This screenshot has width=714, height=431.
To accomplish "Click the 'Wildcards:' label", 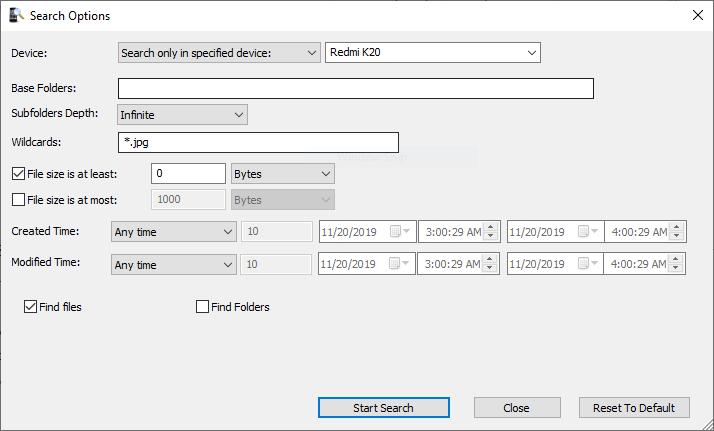I will tap(36, 142).
